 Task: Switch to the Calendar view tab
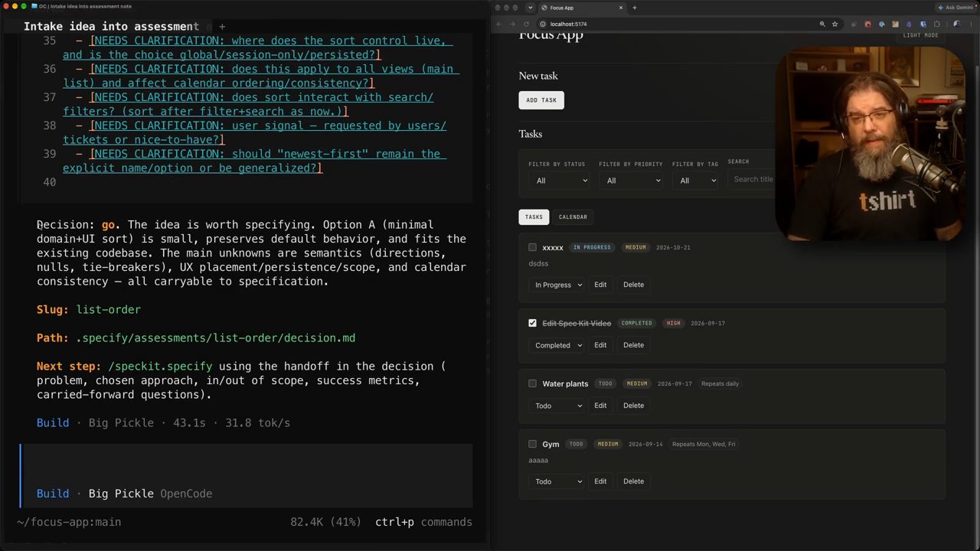coord(573,217)
